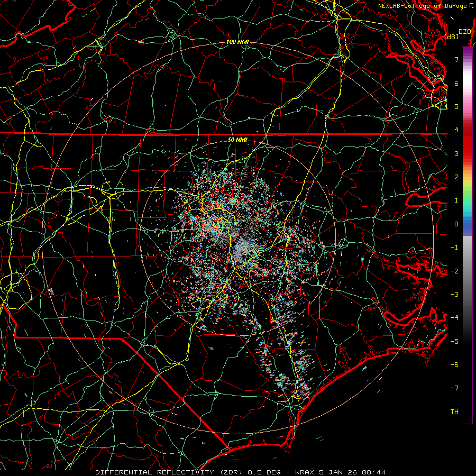The width and height of the screenshot is (476, 476).
Task: Click the -7 scale value
Action: 454,388
